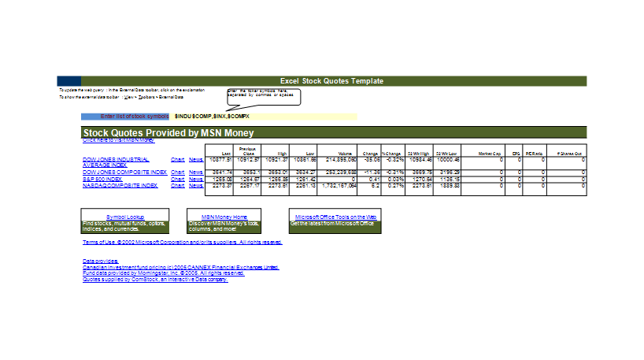644x360 pixels.
Task: Open the CANNEX Financial Exchanges pricing link
Action: click(181, 267)
